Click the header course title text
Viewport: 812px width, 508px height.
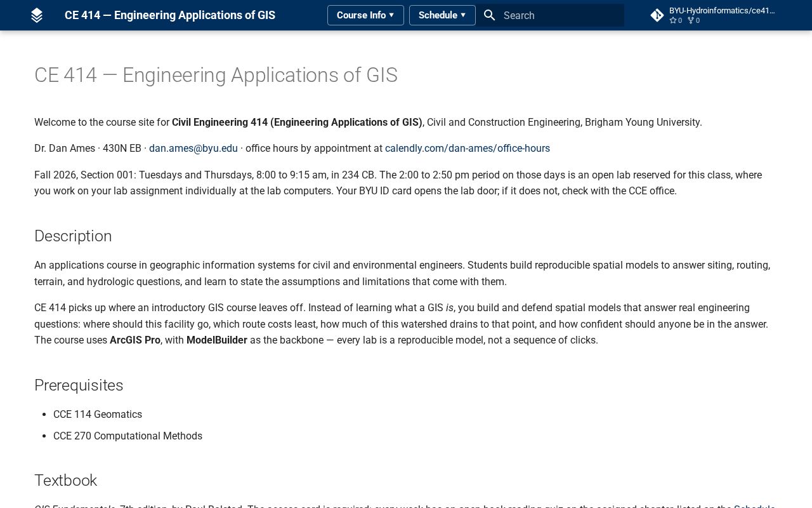point(170,15)
